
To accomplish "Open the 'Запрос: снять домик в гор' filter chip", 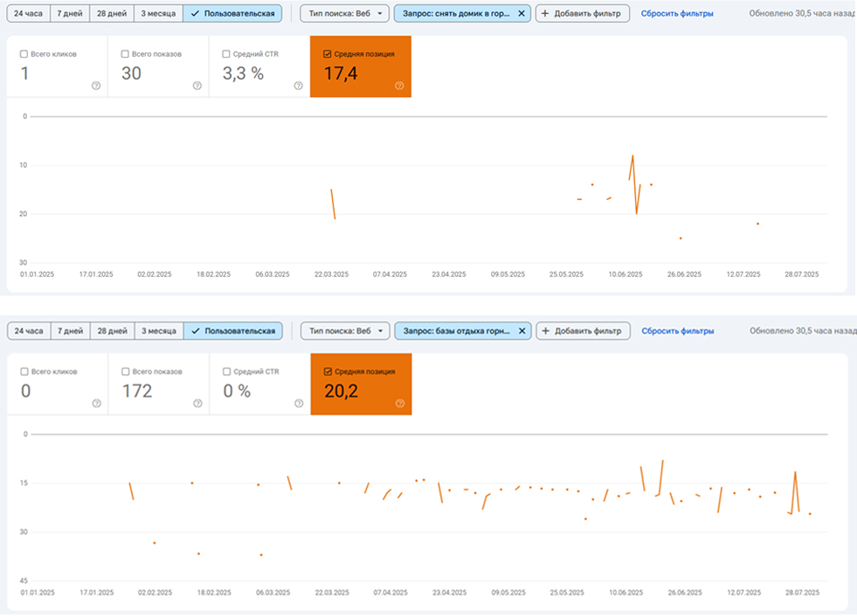I will (456, 14).
